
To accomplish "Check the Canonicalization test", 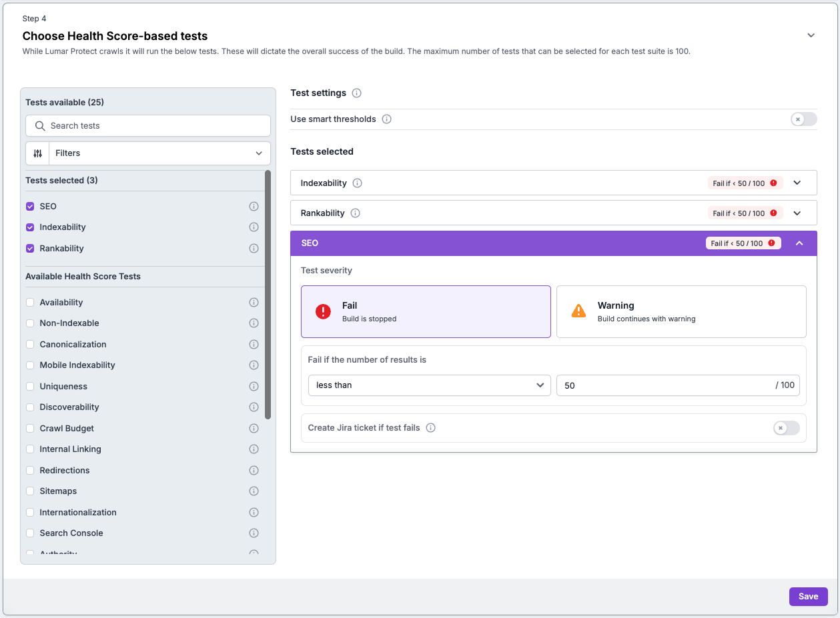I will point(30,345).
